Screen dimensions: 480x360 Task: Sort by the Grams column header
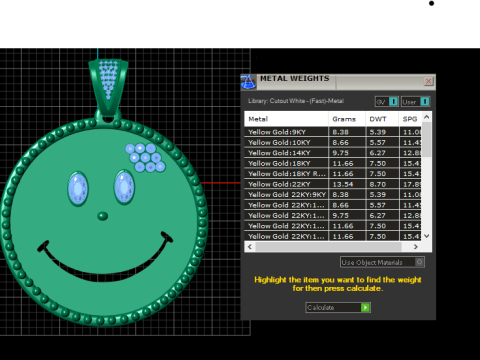tap(347, 119)
